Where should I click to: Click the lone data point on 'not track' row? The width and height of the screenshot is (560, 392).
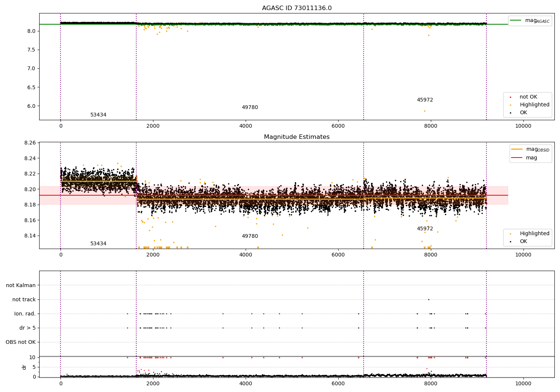click(x=429, y=300)
